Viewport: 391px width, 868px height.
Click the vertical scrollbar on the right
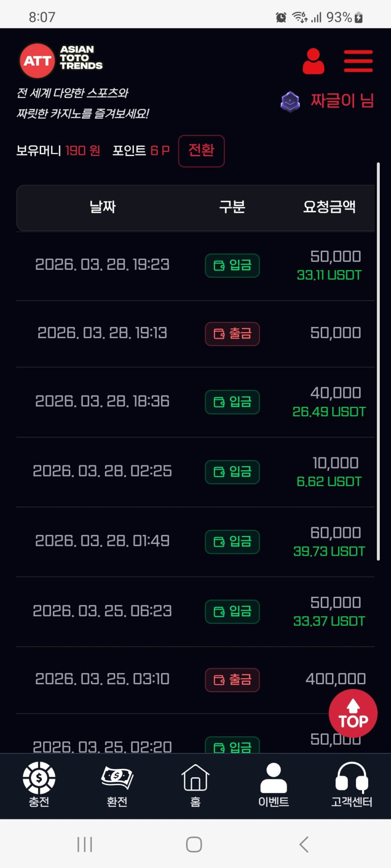378,361
